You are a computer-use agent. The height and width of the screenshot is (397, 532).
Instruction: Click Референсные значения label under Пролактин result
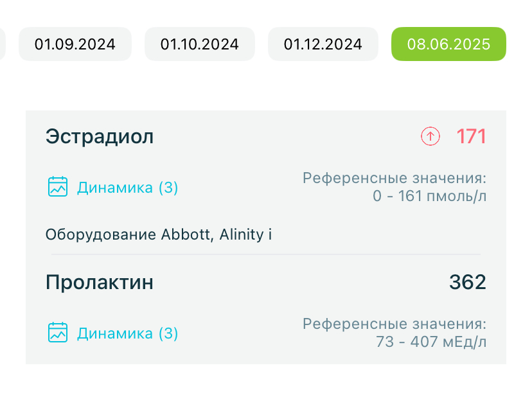[395, 324]
